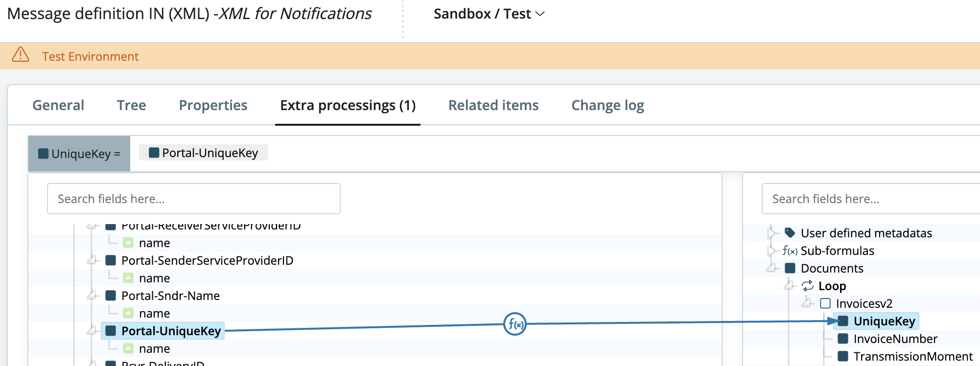Open the Change log tab
The image size is (980, 366).
[x=607, y=105]
